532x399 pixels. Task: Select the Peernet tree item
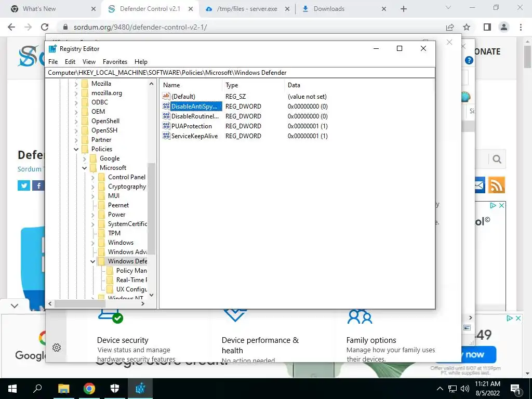[118, 205]
